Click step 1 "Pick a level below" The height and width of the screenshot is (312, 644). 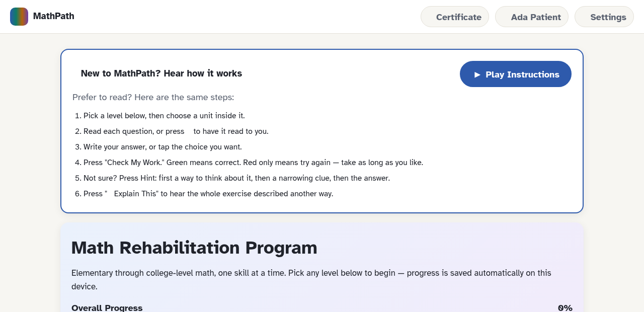tap(164, 116)
